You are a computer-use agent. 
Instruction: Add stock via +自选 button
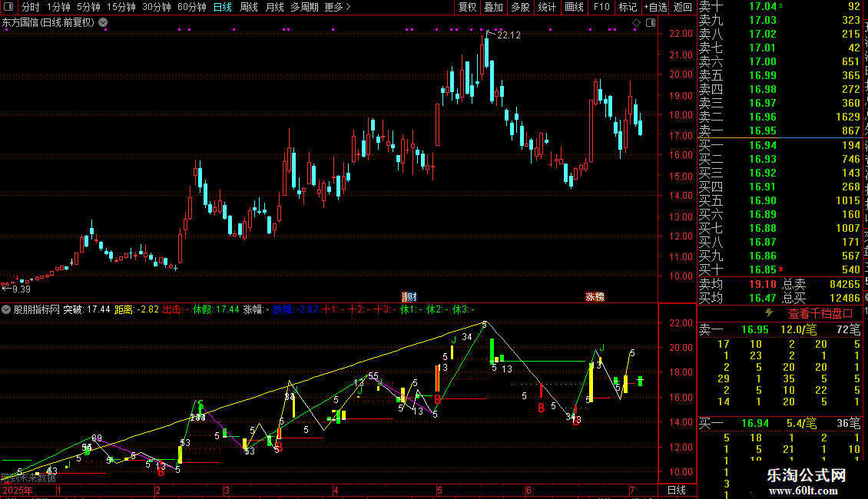[655, 7]
